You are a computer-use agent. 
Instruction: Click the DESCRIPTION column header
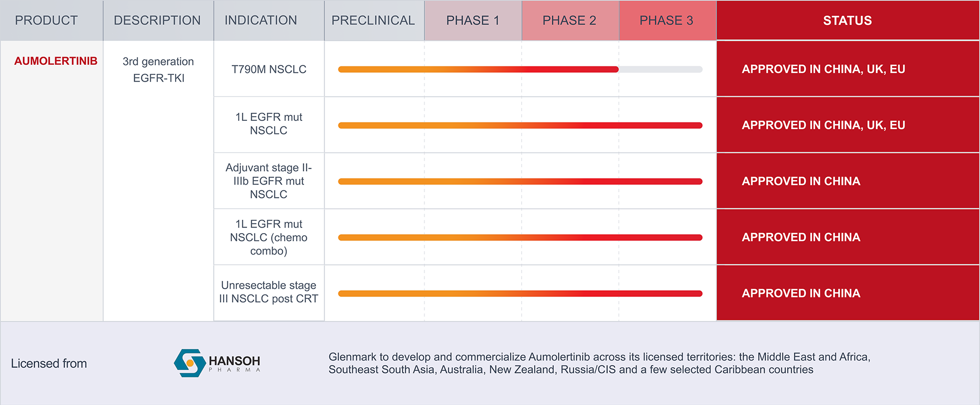tap(157, 20)
